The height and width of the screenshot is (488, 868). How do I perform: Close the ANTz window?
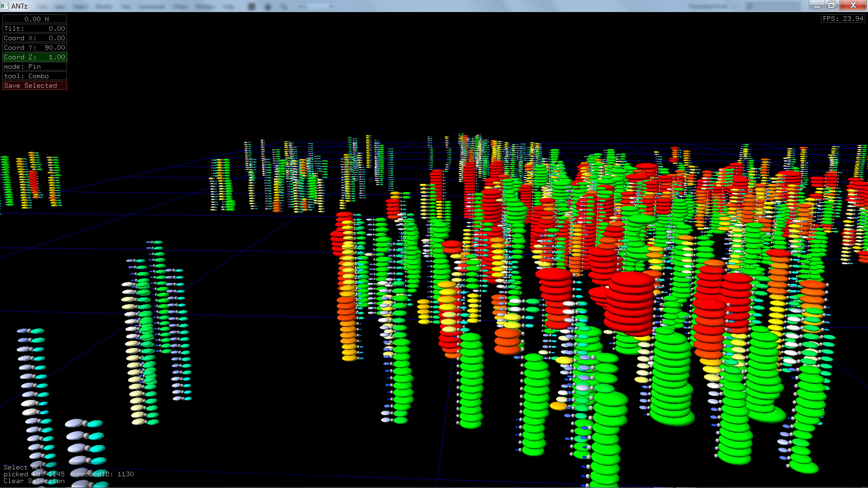[853, 5]
